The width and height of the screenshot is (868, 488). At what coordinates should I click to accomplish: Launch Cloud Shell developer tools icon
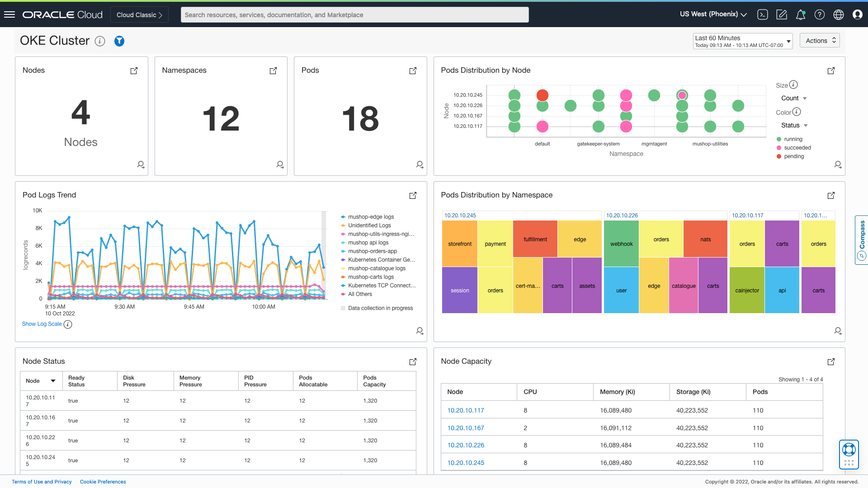coord(763,14)
